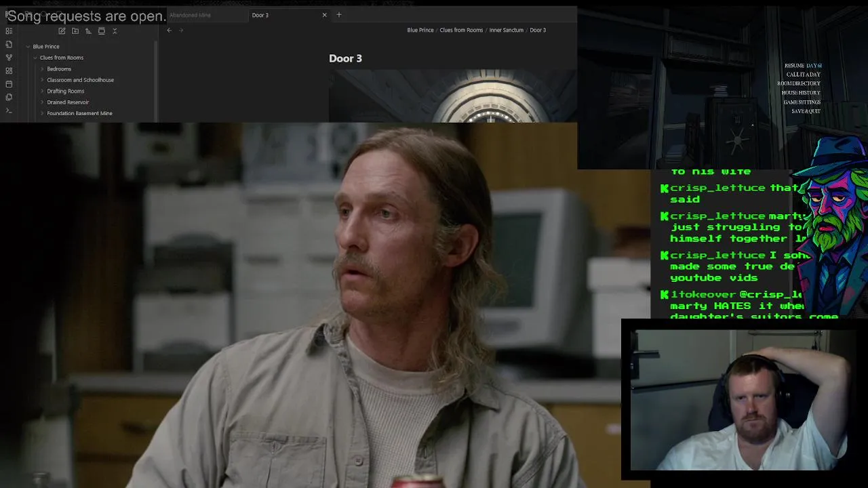Click the auto-reveal current file icon

tap(102, 30)
